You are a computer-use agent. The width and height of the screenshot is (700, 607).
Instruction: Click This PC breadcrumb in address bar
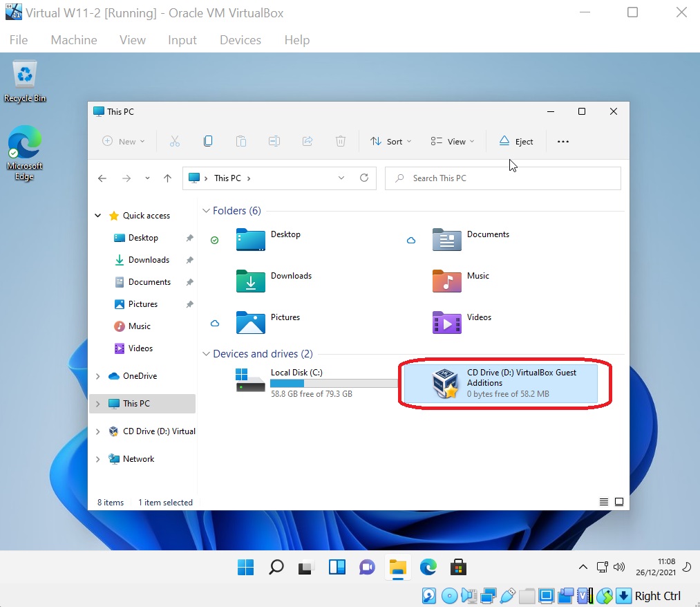coord(227,178)
